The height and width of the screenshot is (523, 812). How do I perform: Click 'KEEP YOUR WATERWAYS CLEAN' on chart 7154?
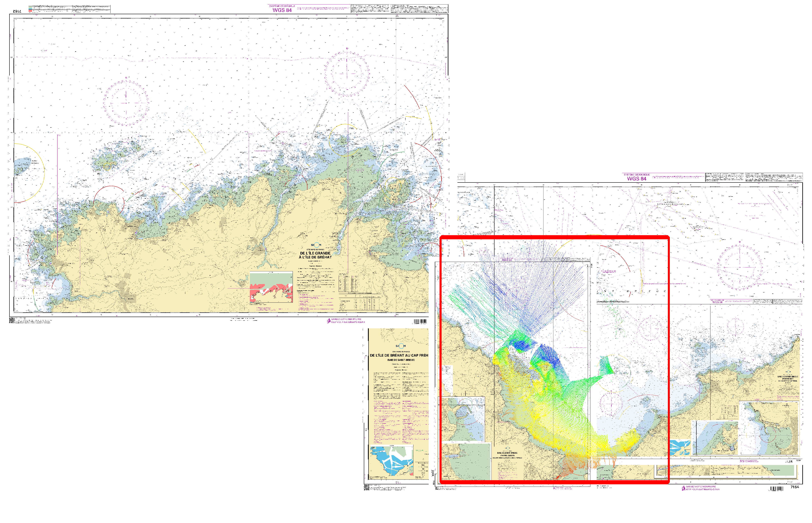point(702,489)
